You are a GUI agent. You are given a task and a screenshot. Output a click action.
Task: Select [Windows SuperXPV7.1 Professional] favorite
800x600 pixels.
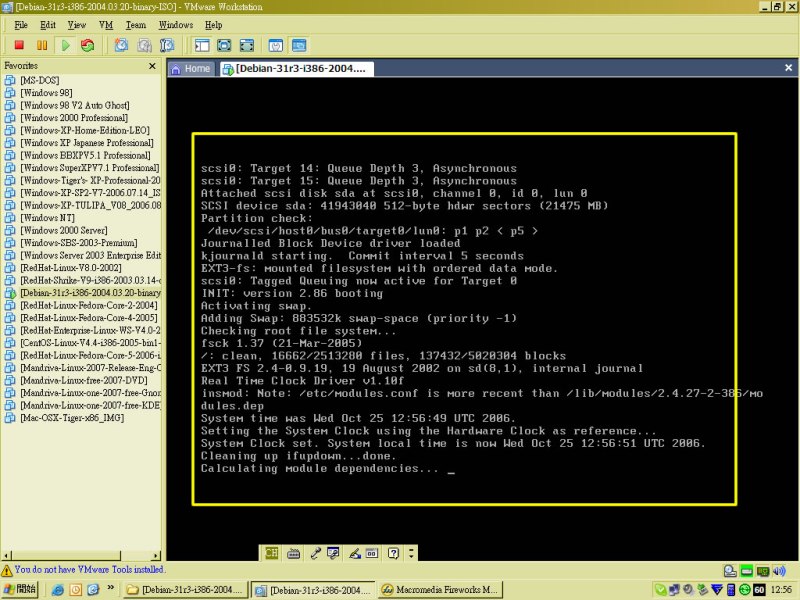(x=89, y=168)
